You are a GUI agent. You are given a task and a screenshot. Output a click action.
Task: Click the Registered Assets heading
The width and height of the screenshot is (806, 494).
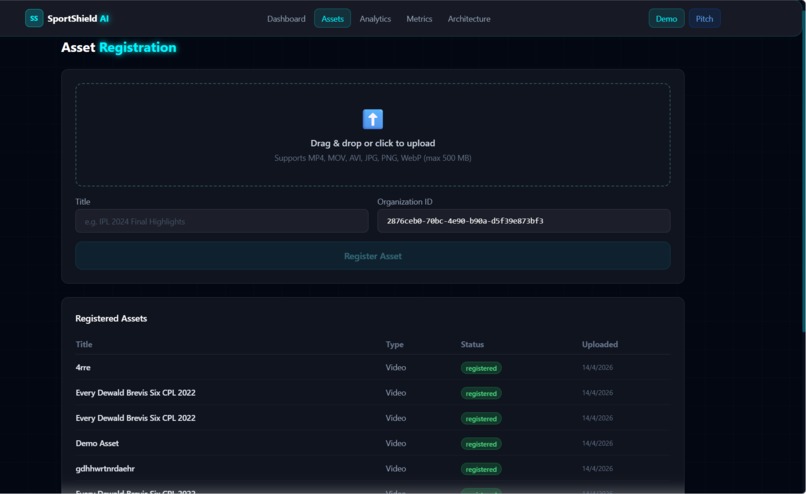click(x=111, y=319)
